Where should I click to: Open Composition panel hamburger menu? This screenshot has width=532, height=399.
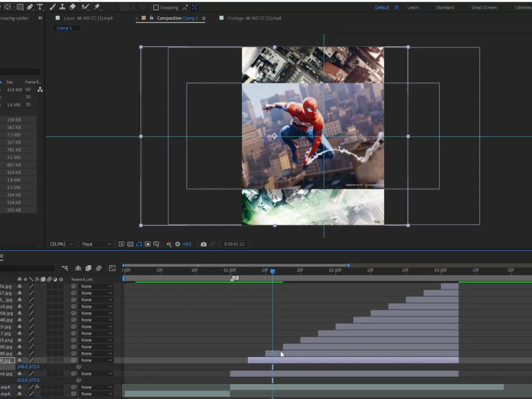tap(204, 18)
